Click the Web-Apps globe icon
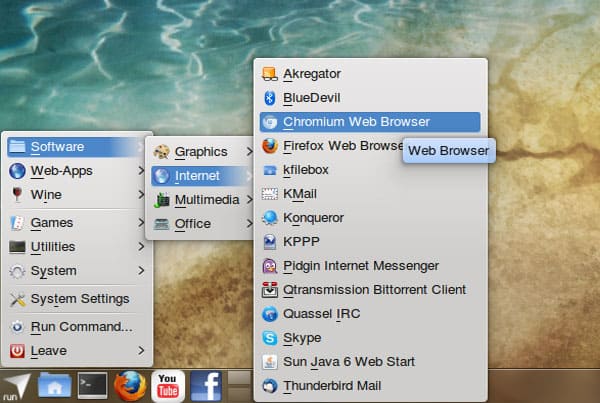 tap(17, 171)
